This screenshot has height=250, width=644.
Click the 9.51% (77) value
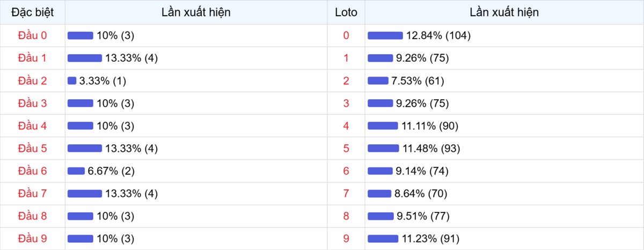click(x=422, y=216)
